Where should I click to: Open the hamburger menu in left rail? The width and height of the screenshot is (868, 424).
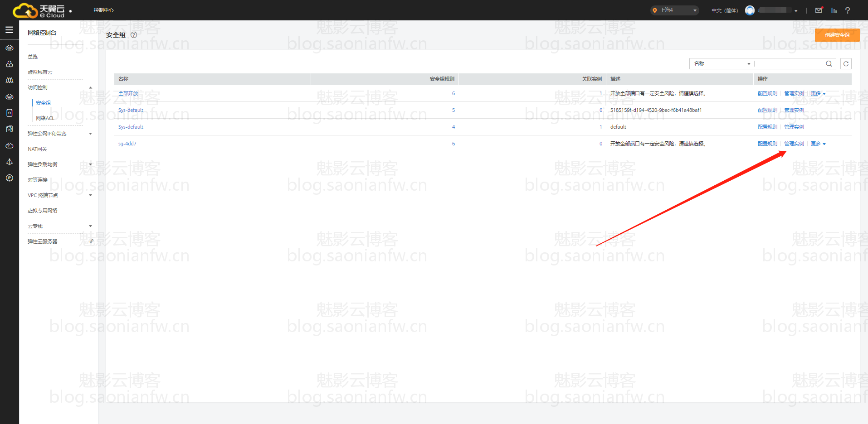coord(9,30)
